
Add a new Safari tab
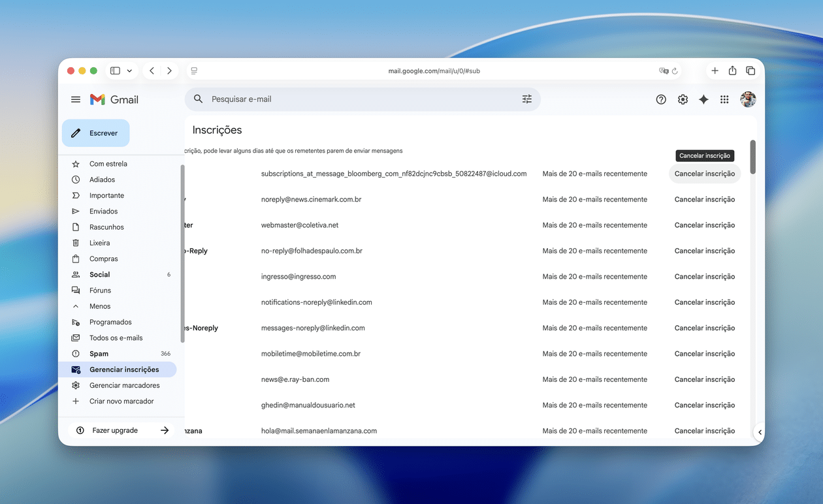pyautogui.click(x=715, y=71)
